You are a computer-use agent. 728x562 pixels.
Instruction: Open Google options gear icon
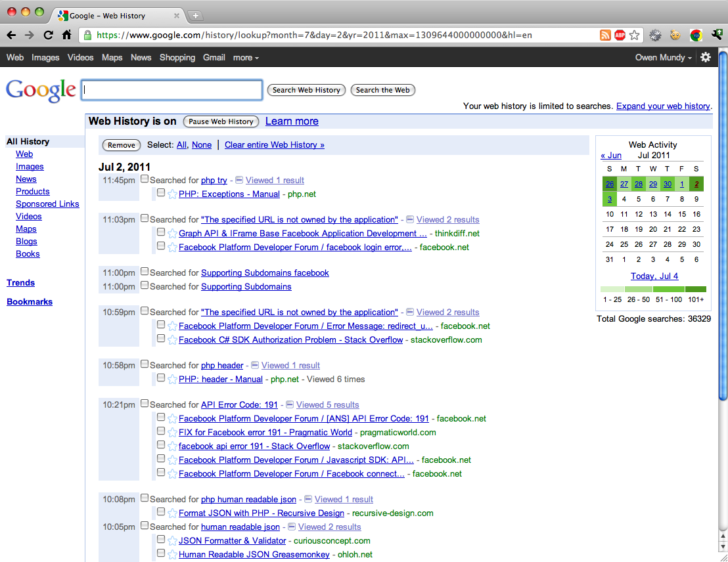[x=706, y=57]
